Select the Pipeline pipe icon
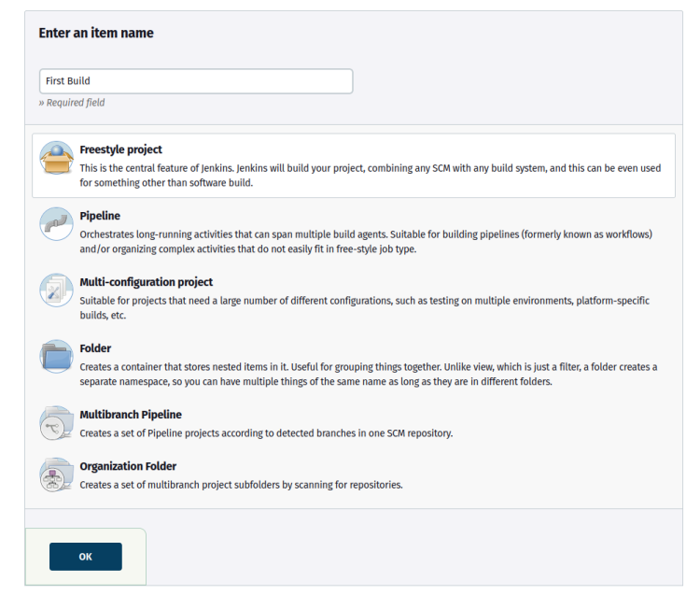The image size is (700, 595). 56,224
